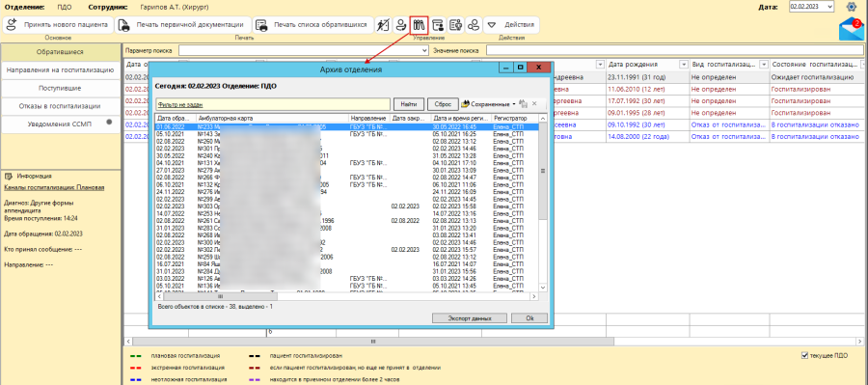
Task: Sort by 'Регистратор' column header
Action: (514, 119)
